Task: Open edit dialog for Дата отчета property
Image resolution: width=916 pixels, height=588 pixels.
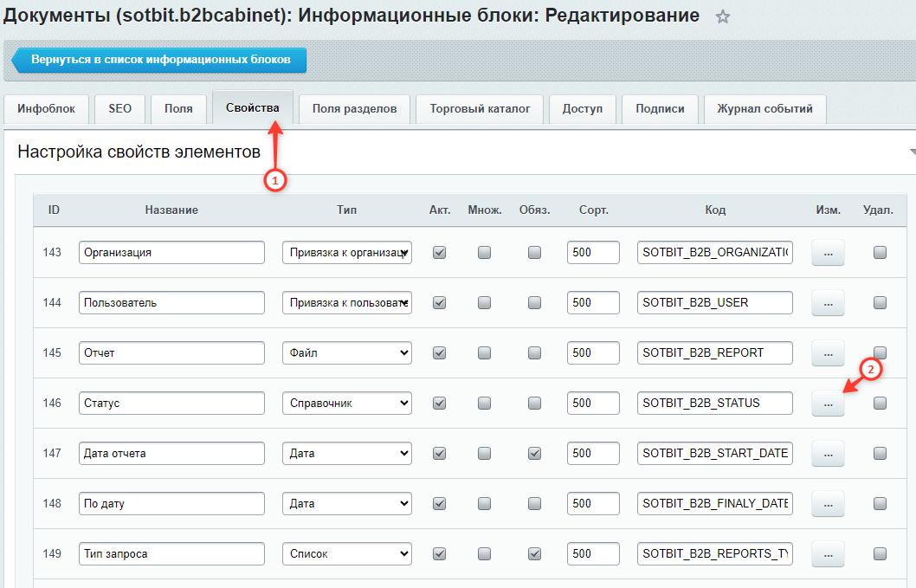Action: tap(828, 454)
